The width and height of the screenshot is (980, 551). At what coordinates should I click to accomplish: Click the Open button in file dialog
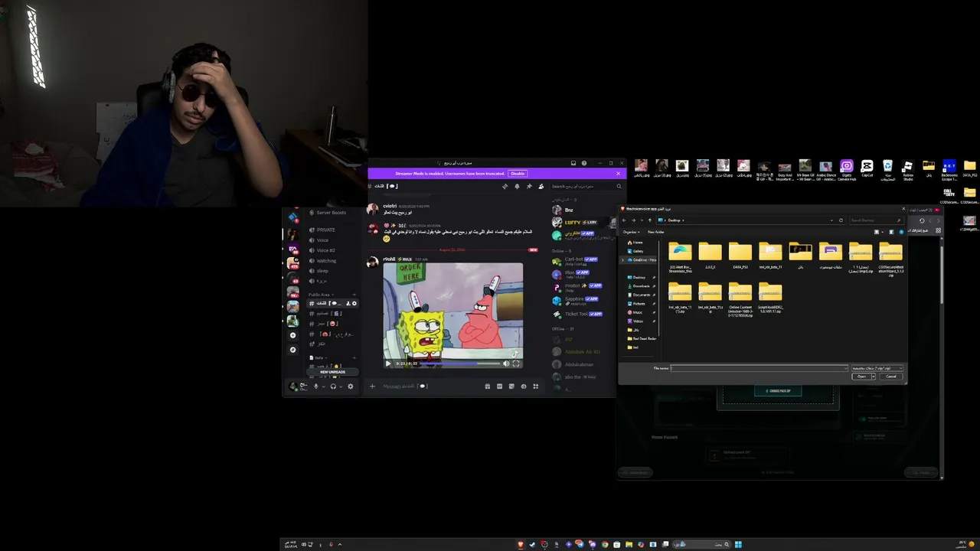click(x=861, y=377)
